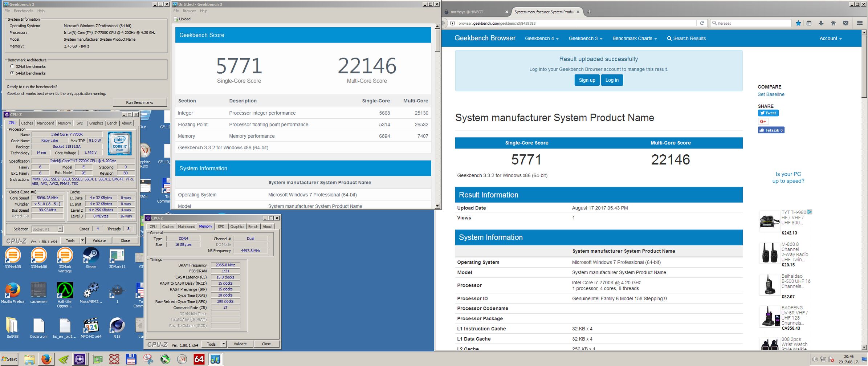The image size is (868, 366).
Task: Expand the Geekbench 4 navbar dropdown
Action: [542, 38]
